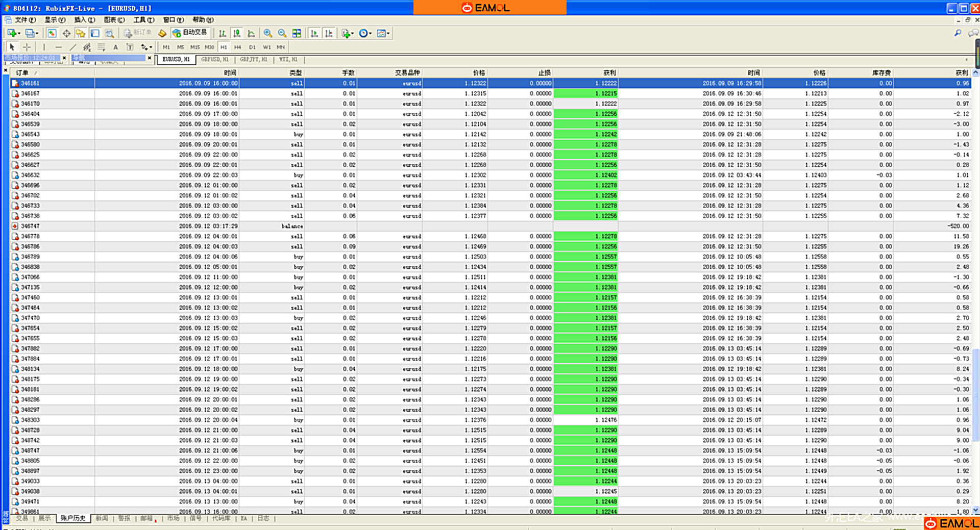Draw a trendline with the line tool
This screenshot has height=530, width=980.
tap(72, 47)
